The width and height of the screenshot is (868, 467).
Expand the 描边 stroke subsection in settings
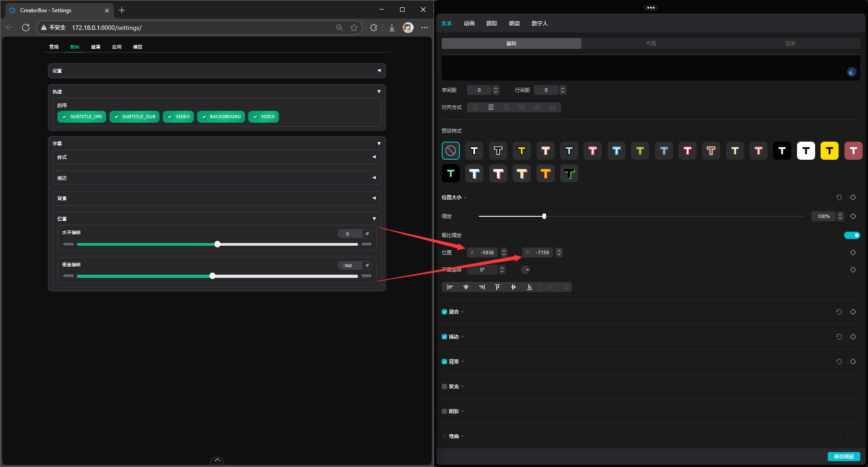tap(217, 178)
